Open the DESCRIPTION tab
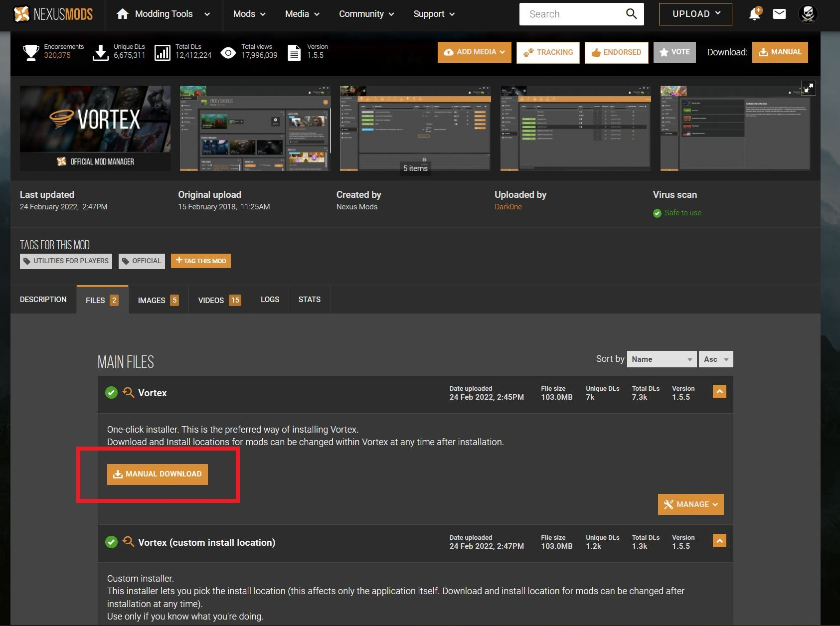The height and width of the screenshot is (626, 840). coord(43,300)
